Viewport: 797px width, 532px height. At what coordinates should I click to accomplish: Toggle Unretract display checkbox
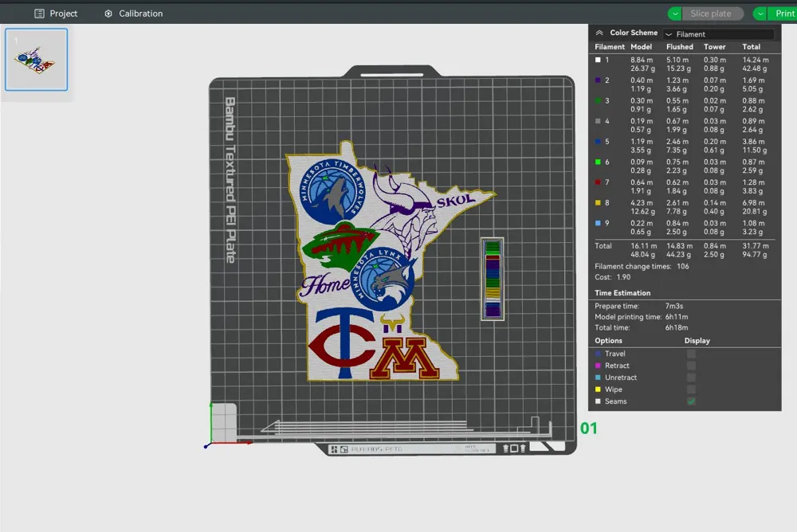tap(691, 377)
